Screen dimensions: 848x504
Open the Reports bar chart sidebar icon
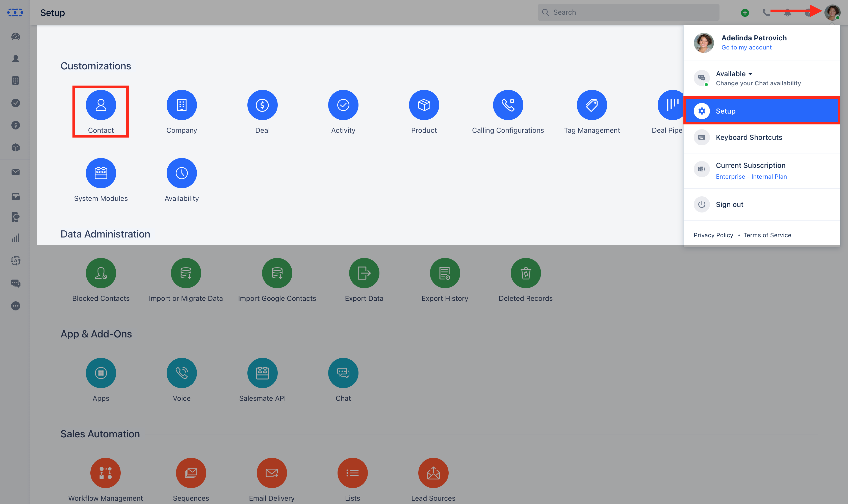tap(15, 238)
